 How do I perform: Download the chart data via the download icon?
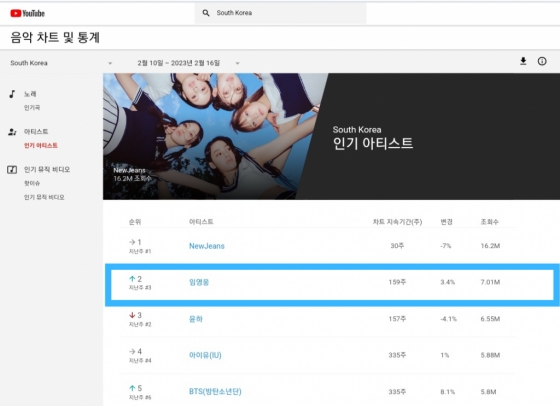(x=523, y=61)
